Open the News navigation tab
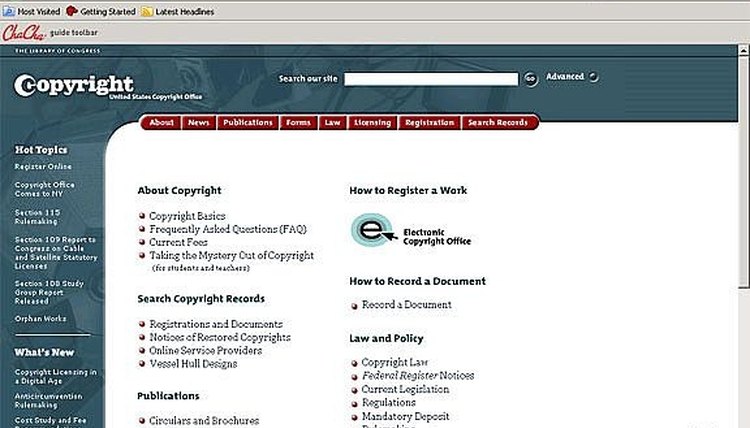The height and width of the screenshot is (428, 750). point(199,122)
